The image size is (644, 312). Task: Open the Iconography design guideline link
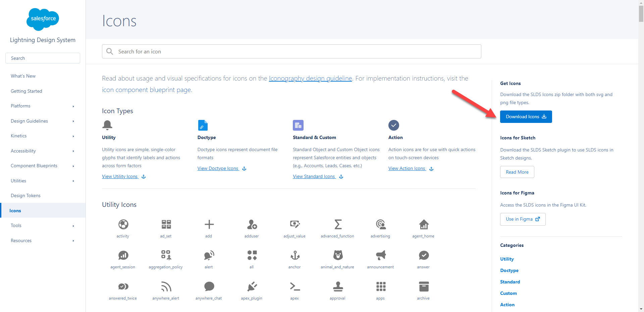[310, 78]
